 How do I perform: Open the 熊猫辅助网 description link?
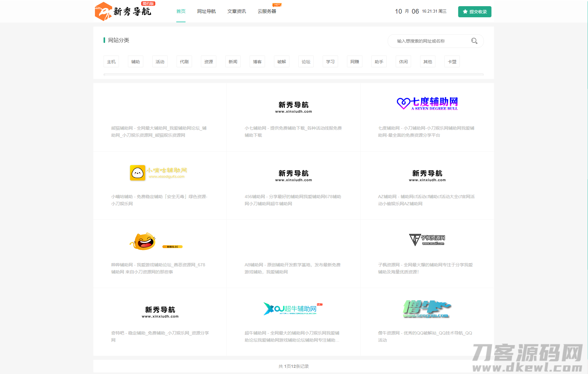[x=159, y=132]
